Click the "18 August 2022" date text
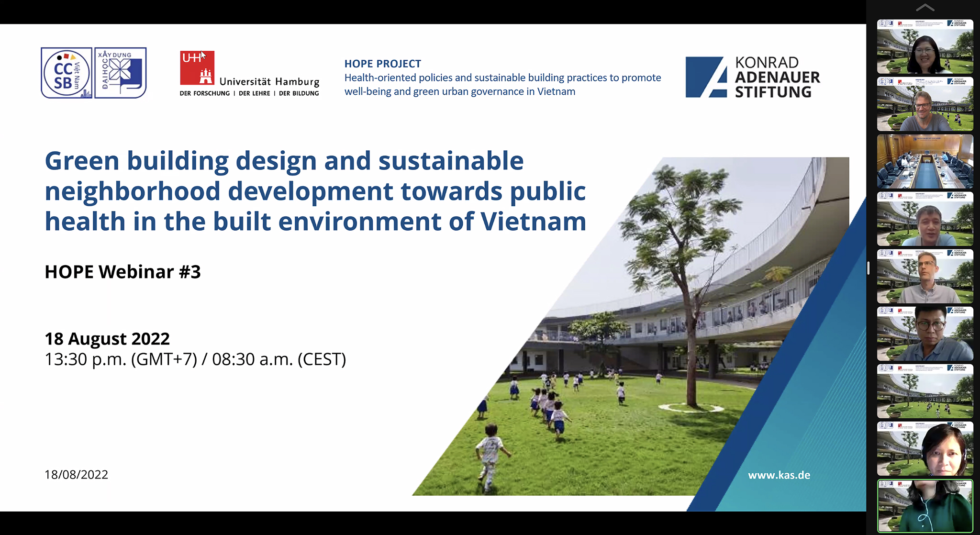 pos(107,339)
